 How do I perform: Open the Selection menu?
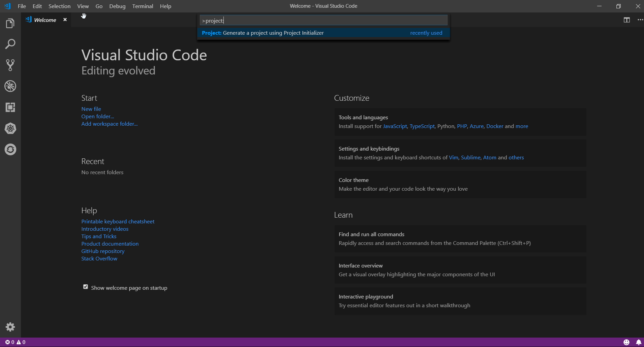(59, 6)
